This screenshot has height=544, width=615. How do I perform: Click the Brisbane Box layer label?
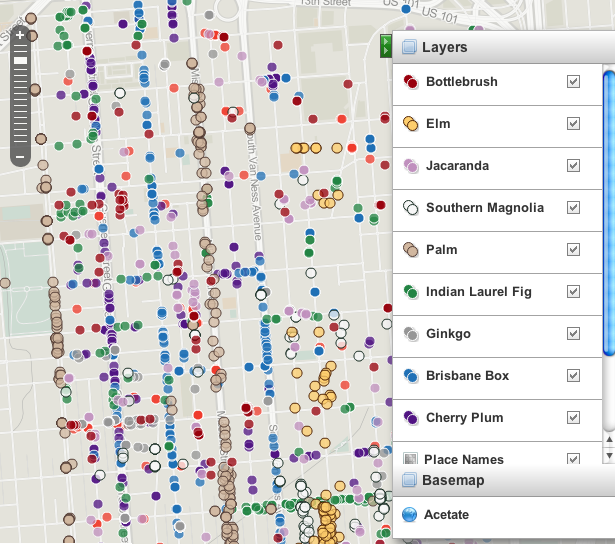(467, 376)
